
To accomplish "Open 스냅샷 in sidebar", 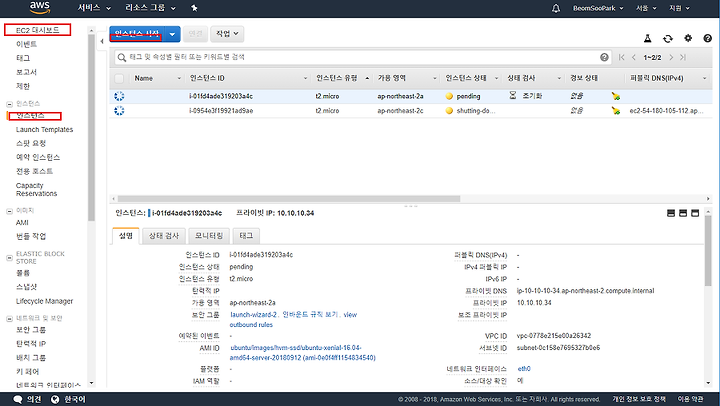I will coord(27,287).
